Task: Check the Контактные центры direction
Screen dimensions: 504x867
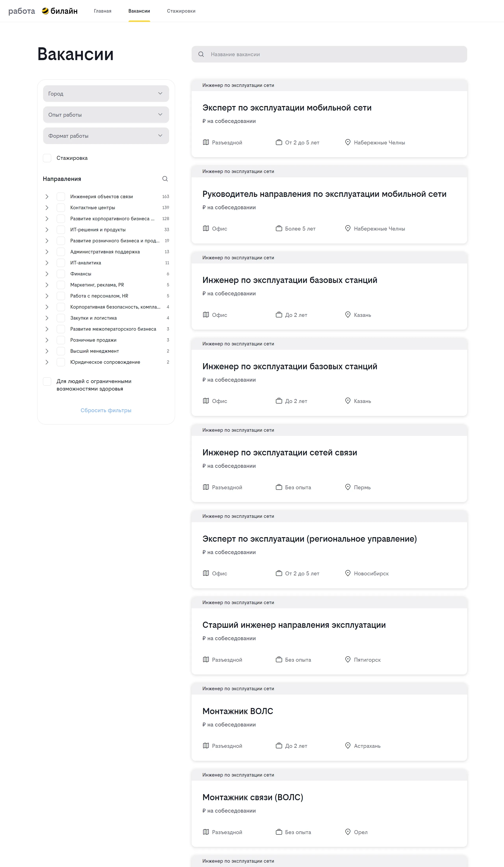Action: point(61,207)
